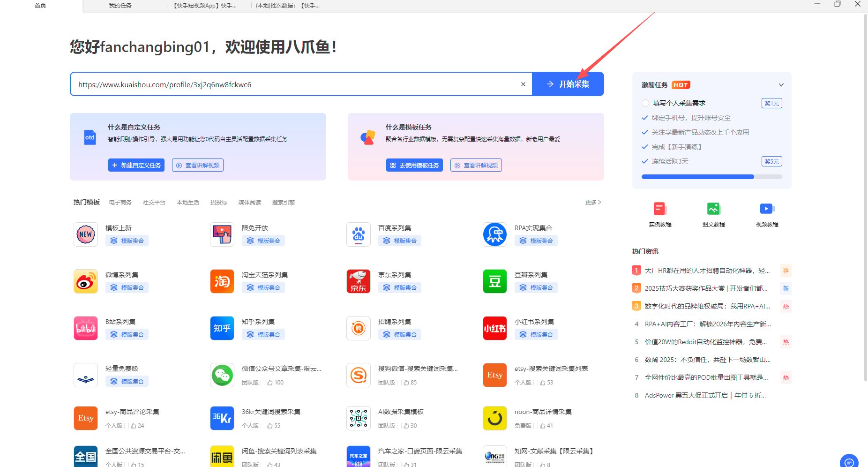Click 去使用模板任务 button

click(x=414, y=165)
